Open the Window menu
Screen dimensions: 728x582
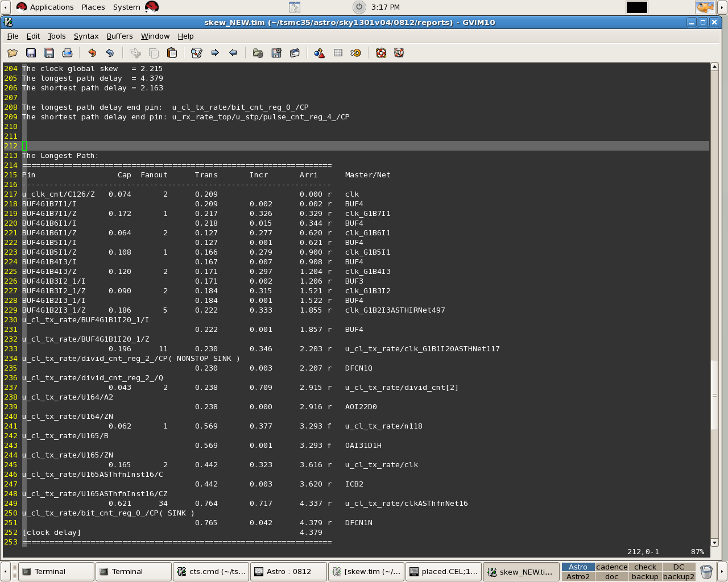click(x=155, y=36)
